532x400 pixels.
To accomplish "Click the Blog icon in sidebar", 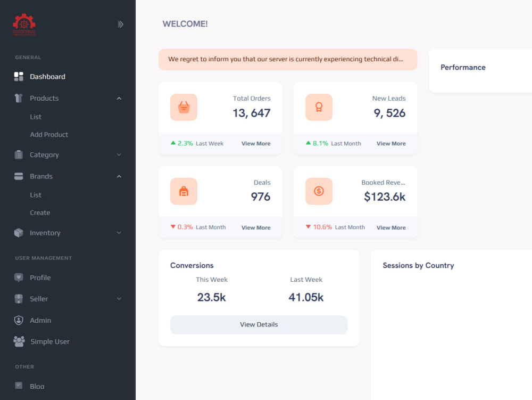I will click(19, 386).
